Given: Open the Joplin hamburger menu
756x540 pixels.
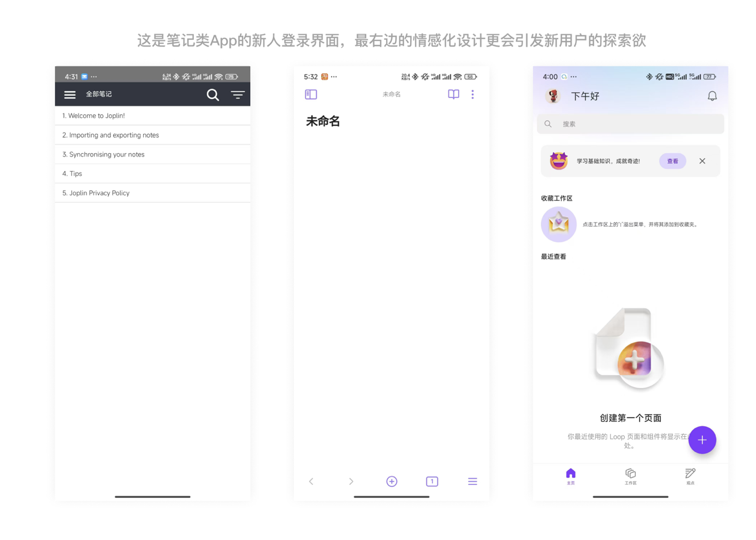Looking at the screenshot, I should pos(70,95).
